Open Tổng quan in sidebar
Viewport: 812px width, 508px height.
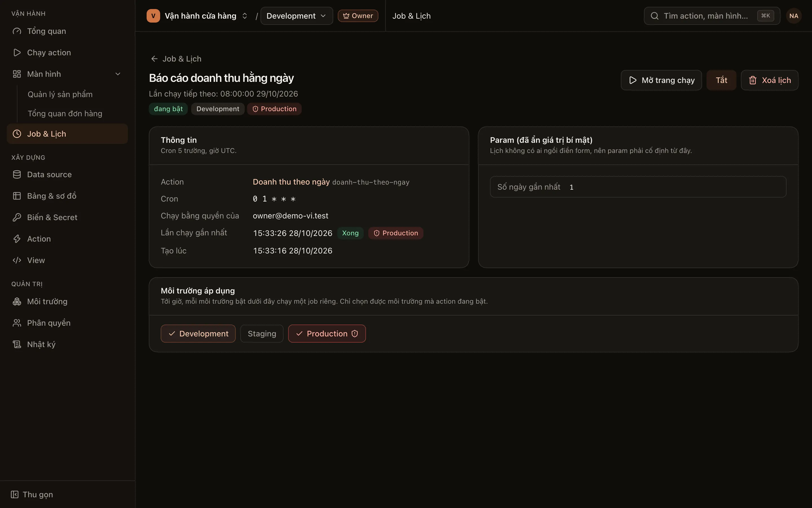pos(67,31)
